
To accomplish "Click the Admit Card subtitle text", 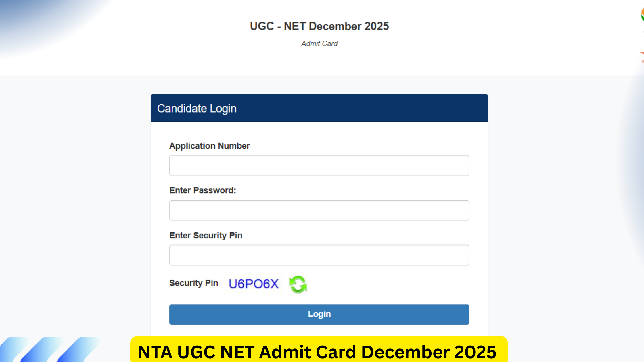I will click(x=319, y=43).
